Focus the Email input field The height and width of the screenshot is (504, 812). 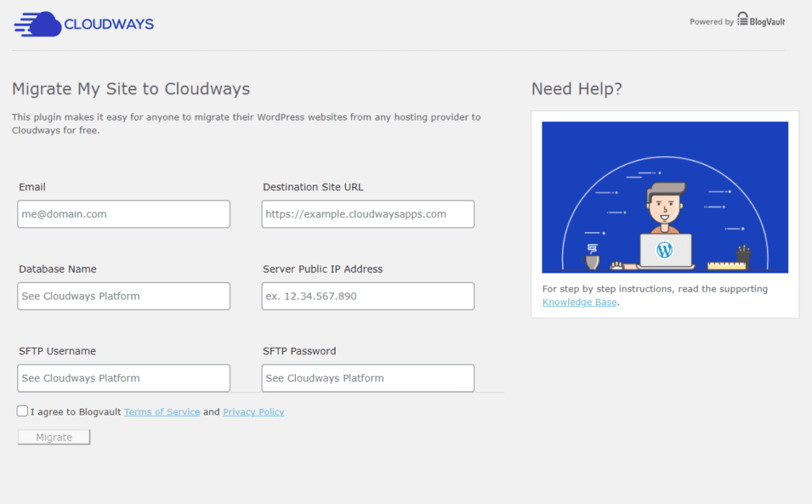click(x=124, y=214)
